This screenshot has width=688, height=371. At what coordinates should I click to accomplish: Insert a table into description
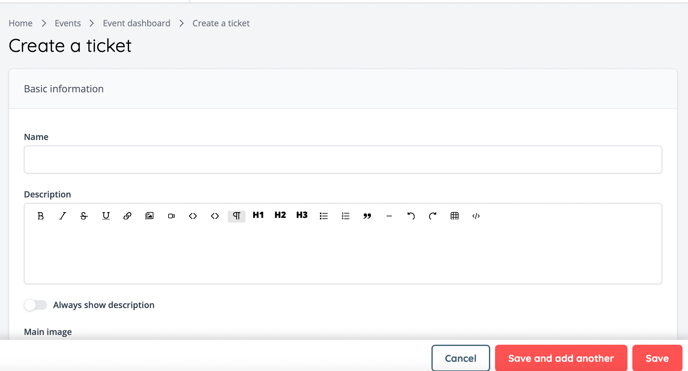[455, 216]
